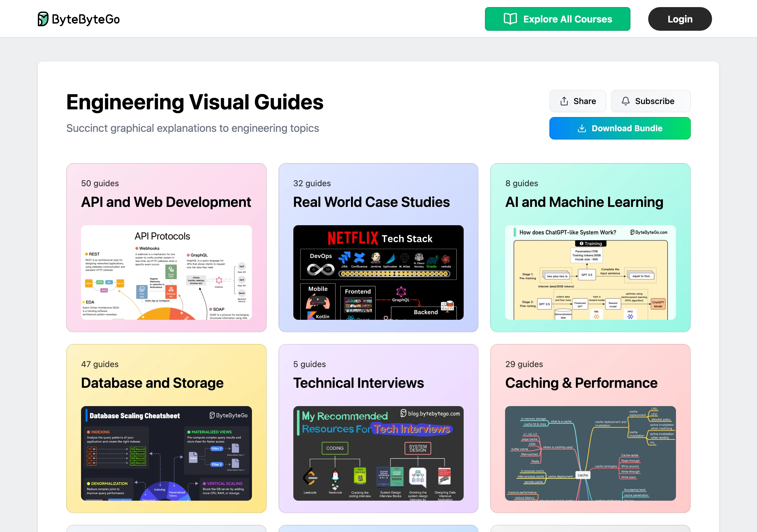Click 'Succinct graphical explanations to engineering topics'
757x532 pixels.
click(193, 128)
